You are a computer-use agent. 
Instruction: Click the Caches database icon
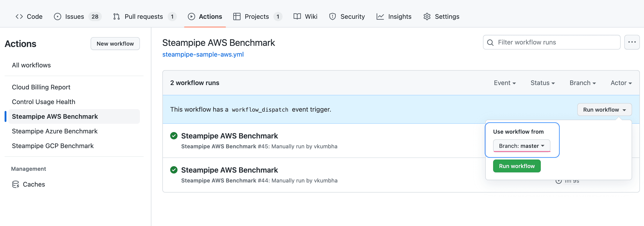point(16,184)
